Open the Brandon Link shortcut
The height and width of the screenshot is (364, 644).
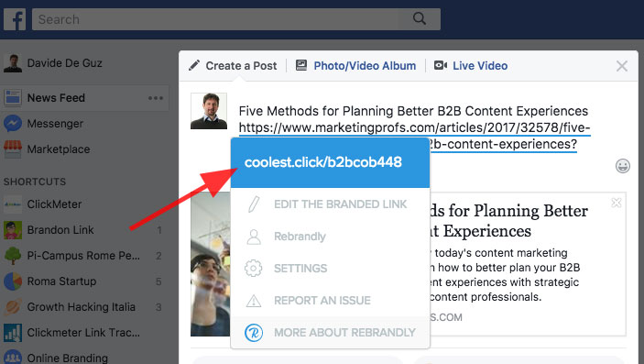coord(60,229)
